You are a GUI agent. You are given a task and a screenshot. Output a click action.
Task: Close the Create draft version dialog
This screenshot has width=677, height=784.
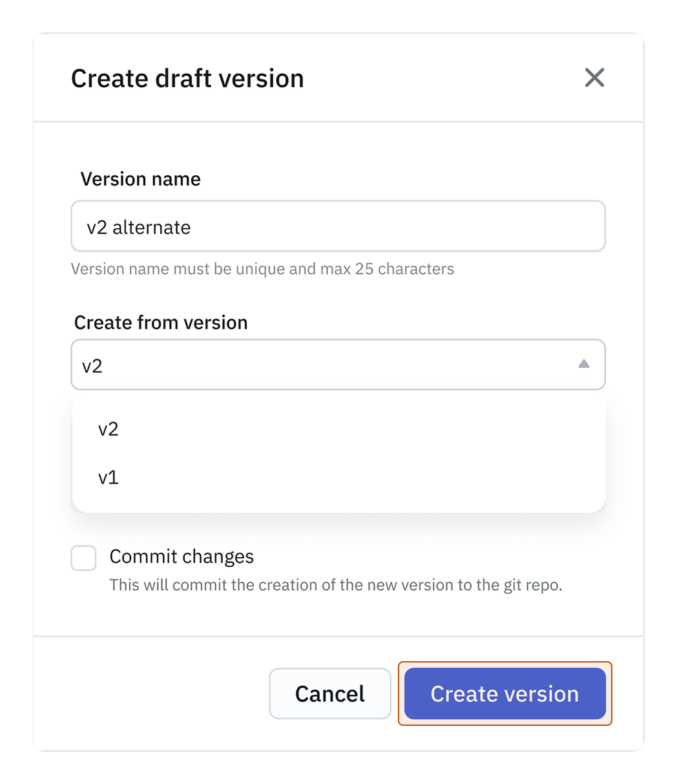tap(594, 78)
